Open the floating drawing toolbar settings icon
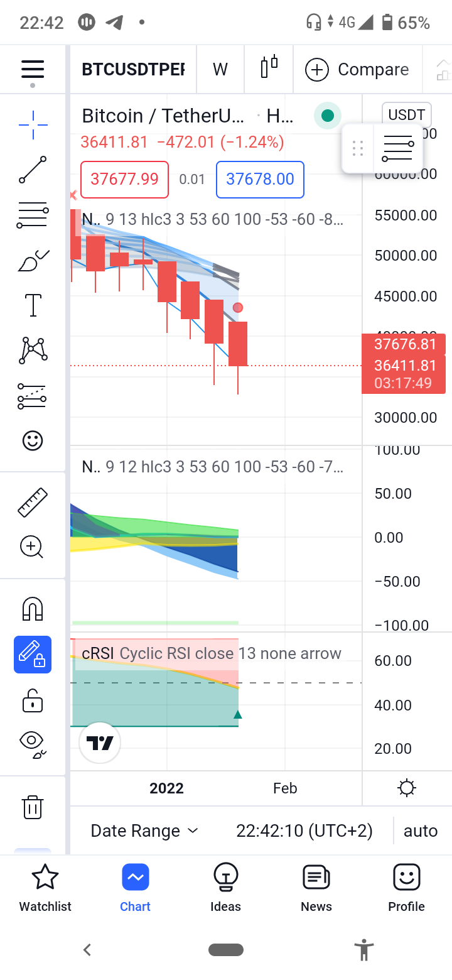452x980 pixels. point(398,148)
